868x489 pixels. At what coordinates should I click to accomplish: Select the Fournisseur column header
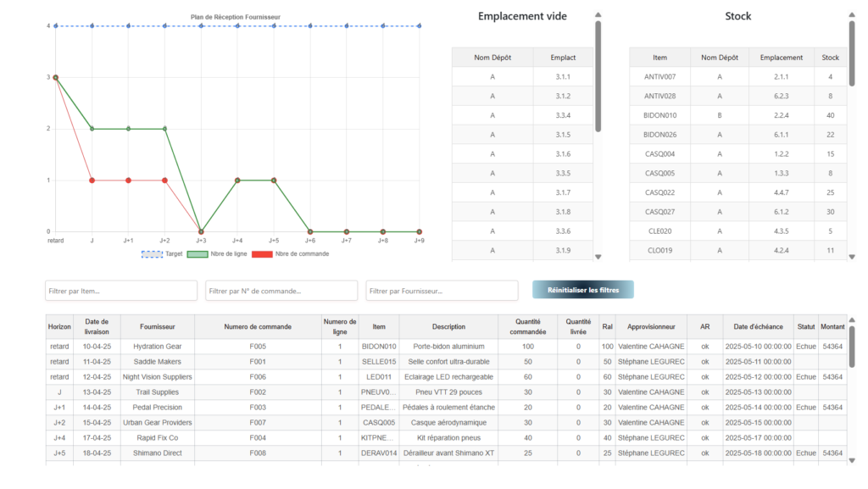point(157,326)
